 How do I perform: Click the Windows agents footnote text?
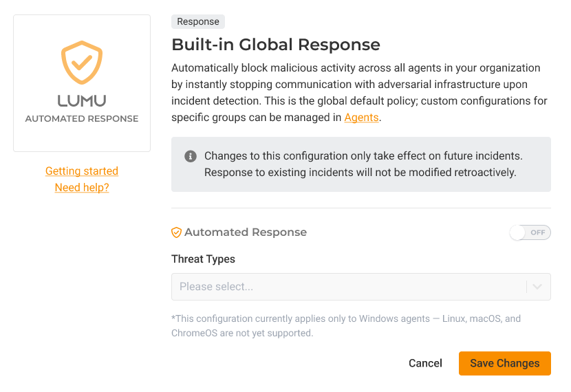[346, 326]
